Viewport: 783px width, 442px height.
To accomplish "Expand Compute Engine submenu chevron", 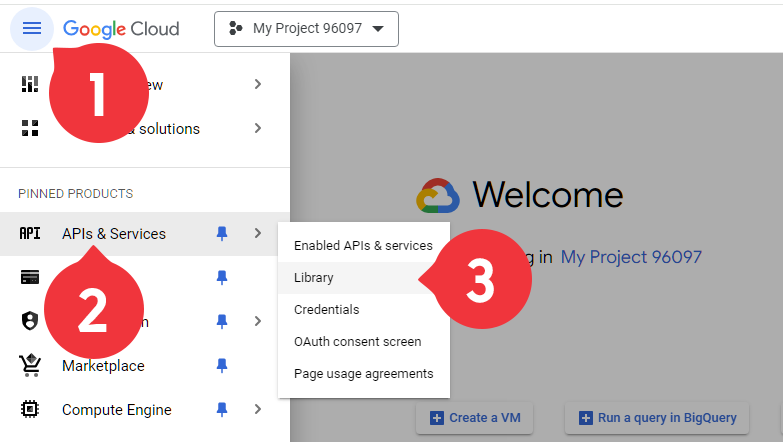I will click(258, 409).
